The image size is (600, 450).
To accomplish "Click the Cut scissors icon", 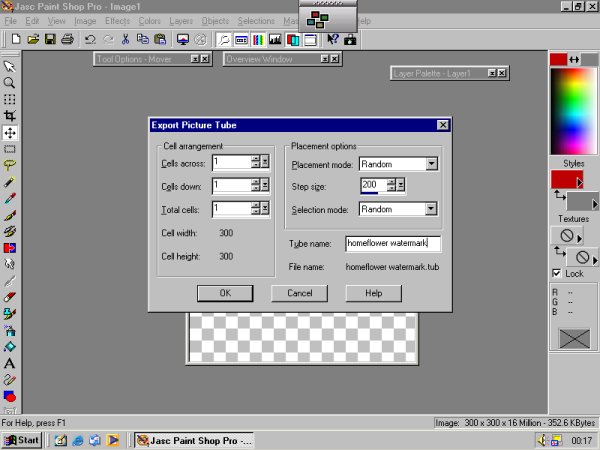I will [x=125, y=40].
